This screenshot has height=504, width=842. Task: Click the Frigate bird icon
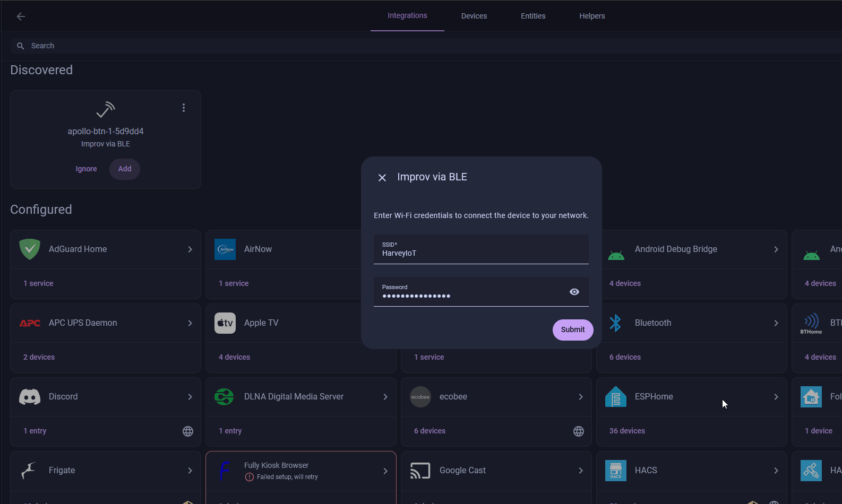point(29,471)
